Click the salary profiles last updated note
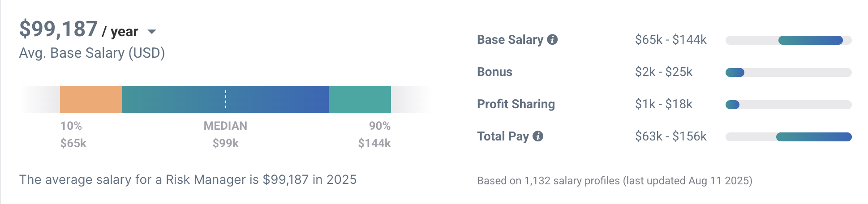The width and height of the screenshot is (868, 204). [614, 181]
